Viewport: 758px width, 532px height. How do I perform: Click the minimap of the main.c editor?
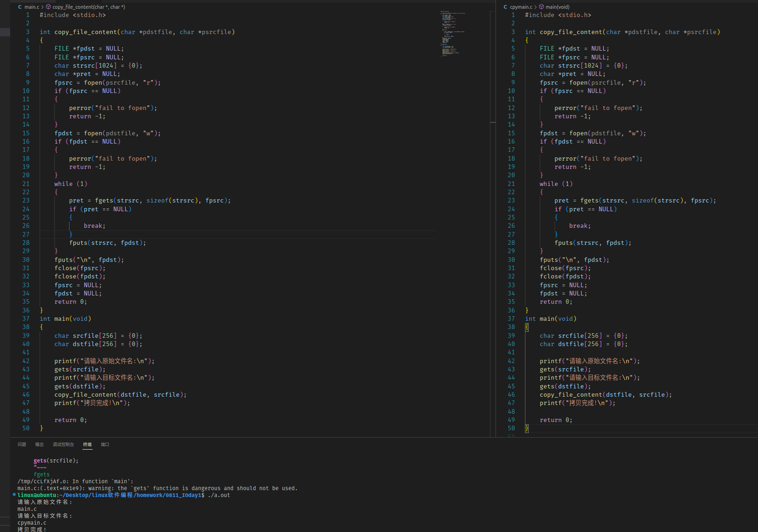tap(454, 33)
